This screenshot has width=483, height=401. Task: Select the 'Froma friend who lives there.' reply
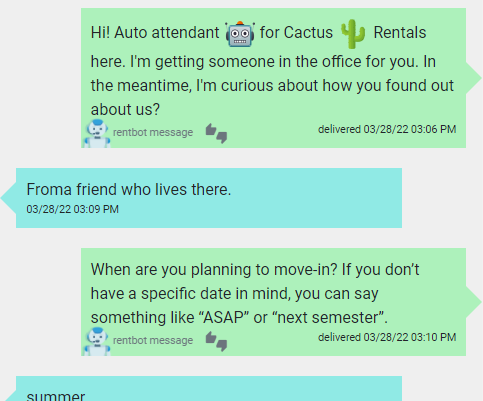[x=129, y=190]
